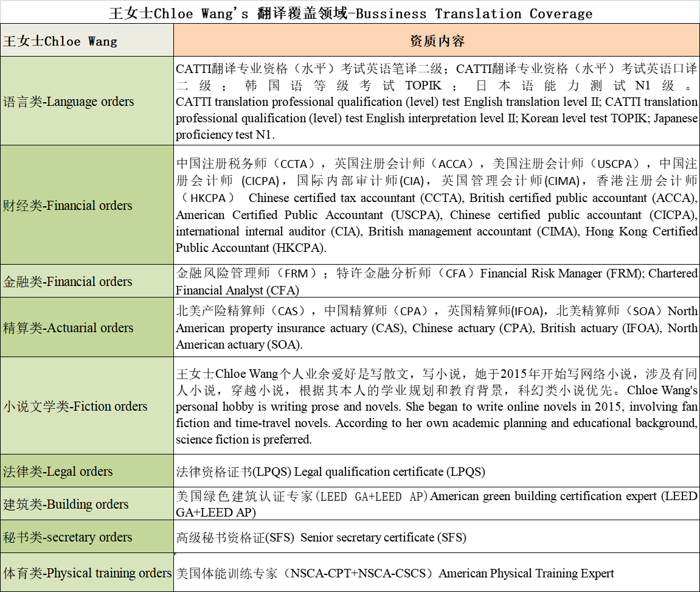This screenshot has height=592, width=700.
Task: Click the '精算类-Actuarial orders' row label
Action: (x=87, y=327)
